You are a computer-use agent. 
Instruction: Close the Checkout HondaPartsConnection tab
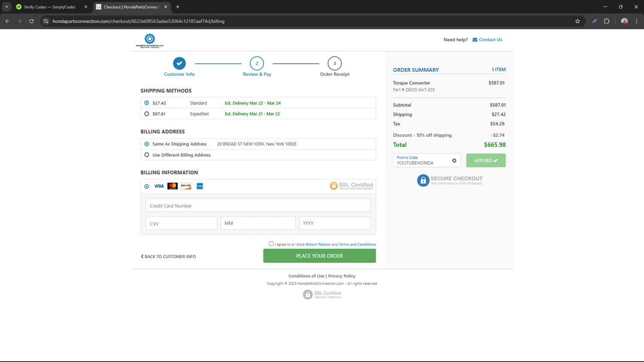pyautogui.click(x=166, y=7)
